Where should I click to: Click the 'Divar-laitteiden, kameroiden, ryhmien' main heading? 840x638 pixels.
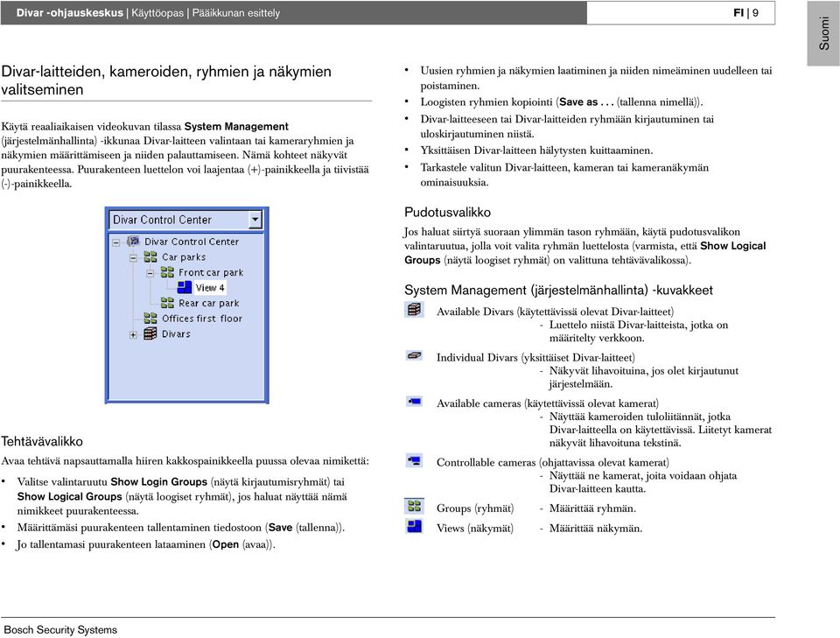point(166,81)
